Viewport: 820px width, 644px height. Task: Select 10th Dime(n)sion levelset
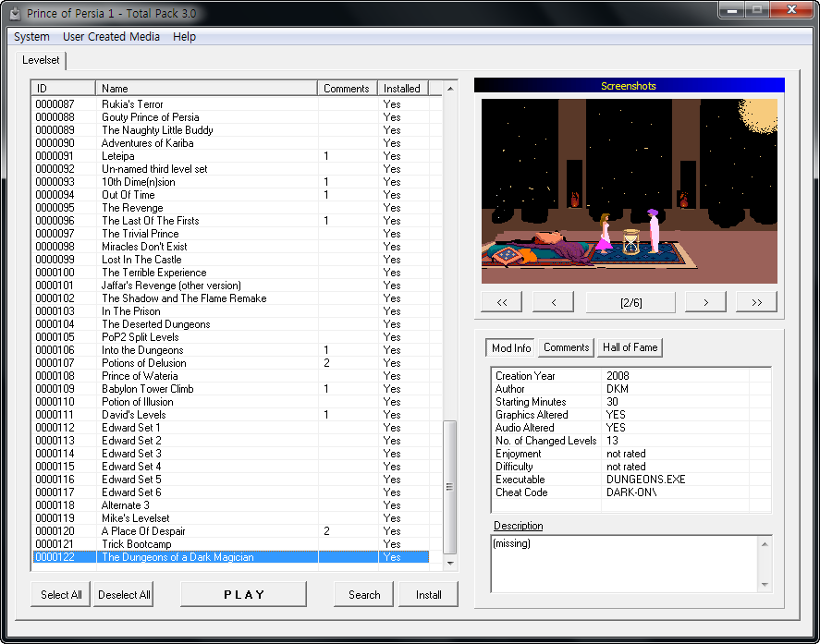point(230,182)
